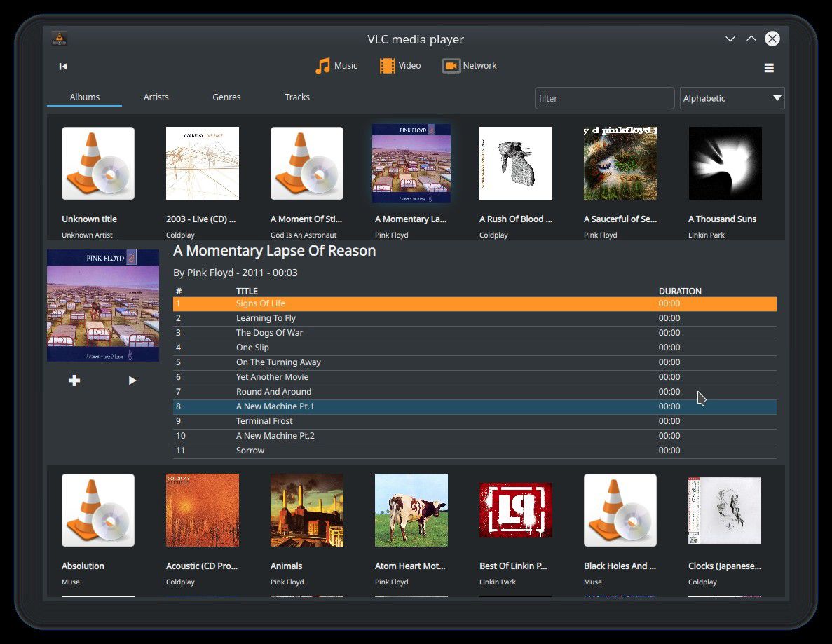Select track Terminal Frost
This screenshot has width=832, height=644.
(x=475, y=421)
